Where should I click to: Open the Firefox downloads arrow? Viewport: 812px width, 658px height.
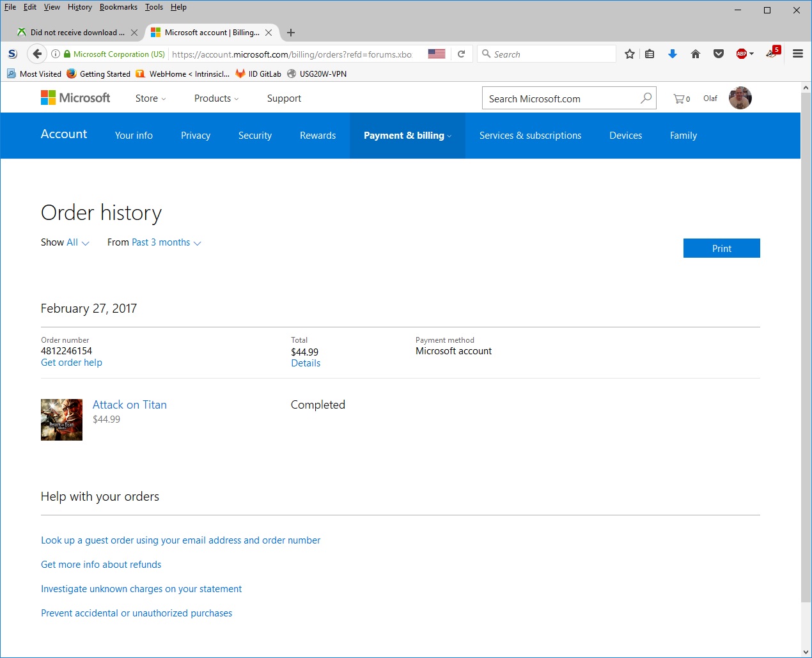[x=672, y=54]
